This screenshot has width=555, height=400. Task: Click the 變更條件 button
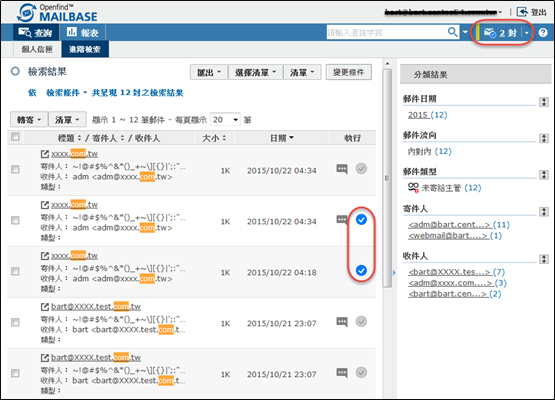click(x=349, y=72)
